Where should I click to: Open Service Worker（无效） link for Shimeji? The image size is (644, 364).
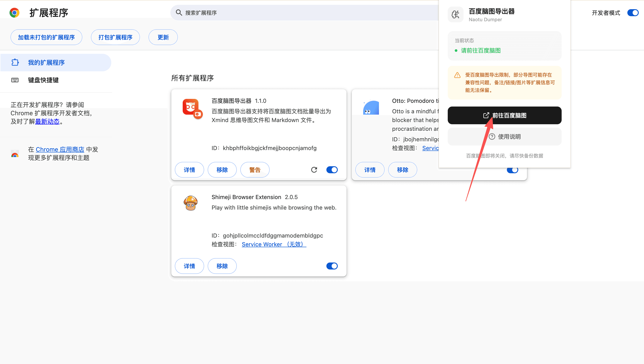(x=274, y=244)
